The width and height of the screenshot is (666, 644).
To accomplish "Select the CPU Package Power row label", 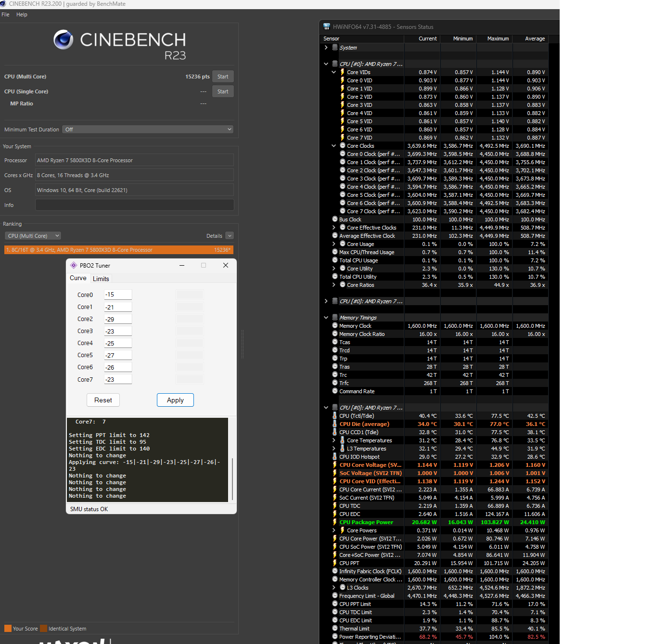I will pos(366,522).
